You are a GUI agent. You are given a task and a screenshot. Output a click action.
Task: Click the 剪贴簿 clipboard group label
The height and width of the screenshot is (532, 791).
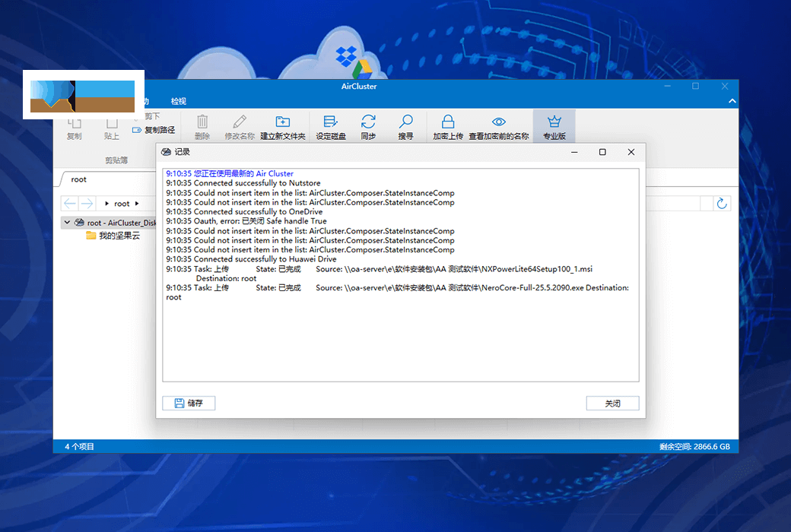coord(116,160)
